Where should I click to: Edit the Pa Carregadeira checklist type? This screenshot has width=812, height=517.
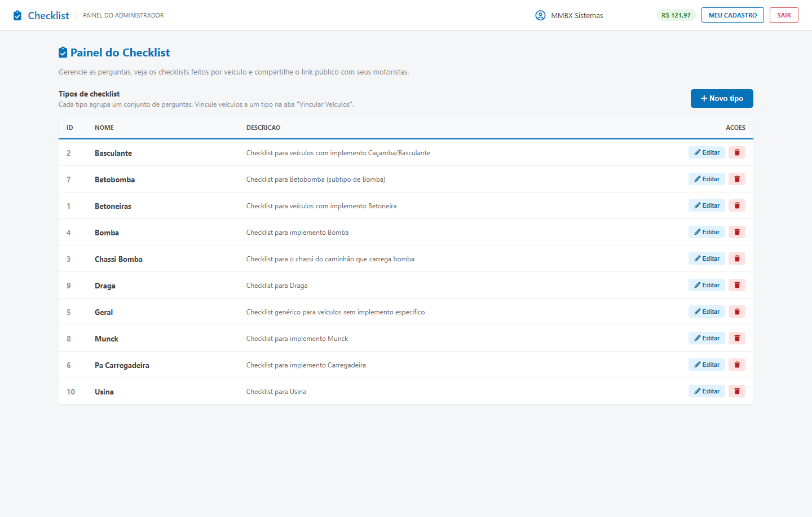click(707, 365)
